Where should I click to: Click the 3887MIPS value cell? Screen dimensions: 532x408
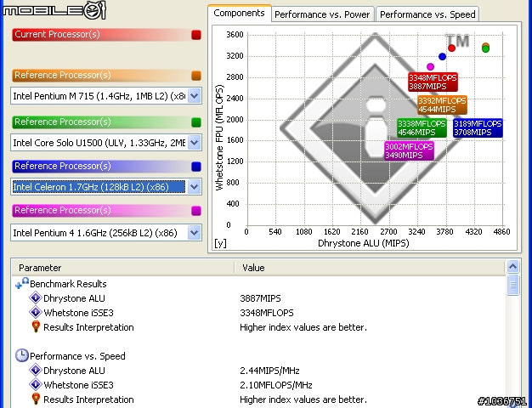pos(260,298)
